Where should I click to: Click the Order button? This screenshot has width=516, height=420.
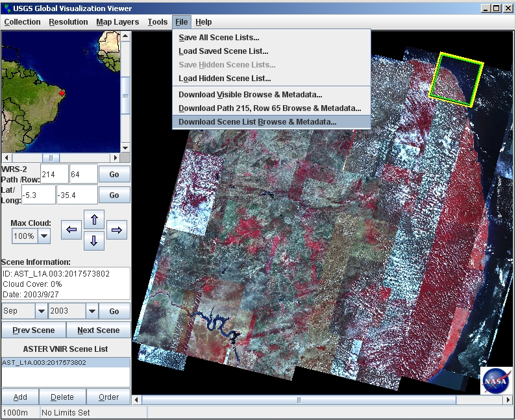click(x=108, y=397)
